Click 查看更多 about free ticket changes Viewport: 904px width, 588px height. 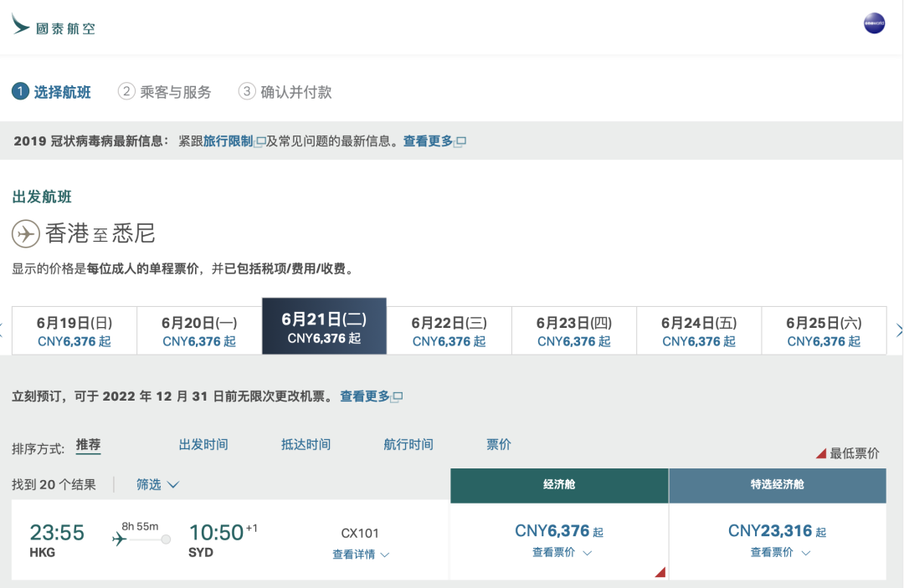pyautogui.click(x=365, y=396)
